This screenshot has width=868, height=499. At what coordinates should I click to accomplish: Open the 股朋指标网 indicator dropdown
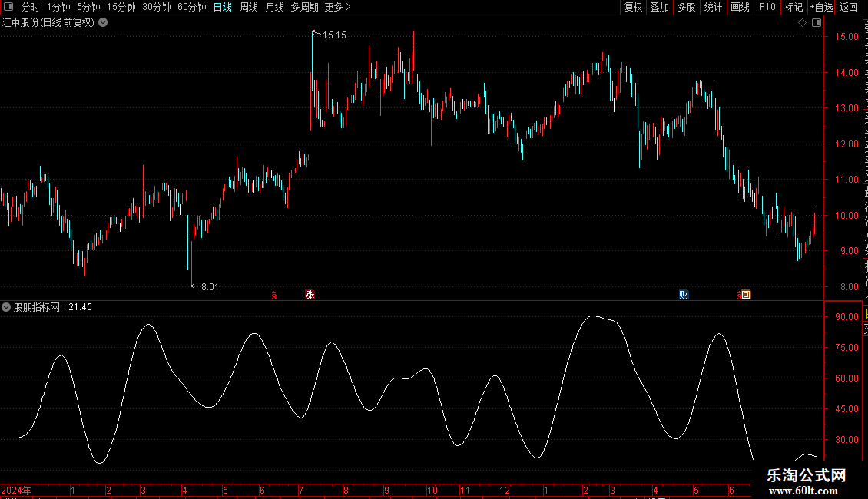tap(6, 307)
